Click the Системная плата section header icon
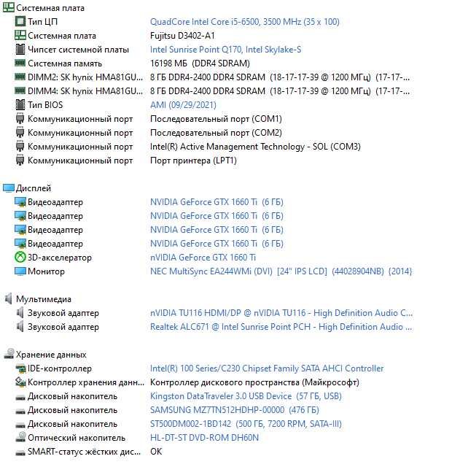 coord(9,7)
